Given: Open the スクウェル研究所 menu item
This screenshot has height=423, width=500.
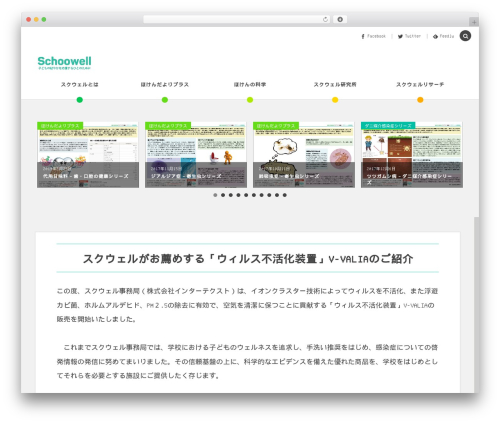Looking at the screenshot, I should (335, 85).
